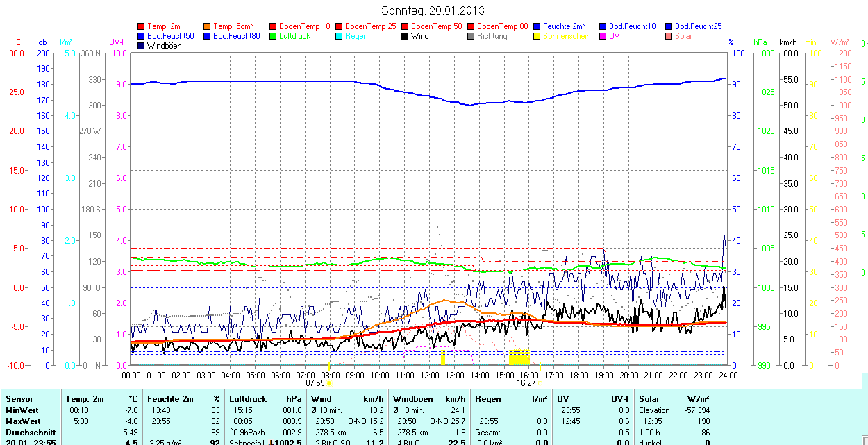This screenshot has height=445, width=868.
Task: Click the chart title Sonntag, 20.01.2013
Action: pos(433,10)
